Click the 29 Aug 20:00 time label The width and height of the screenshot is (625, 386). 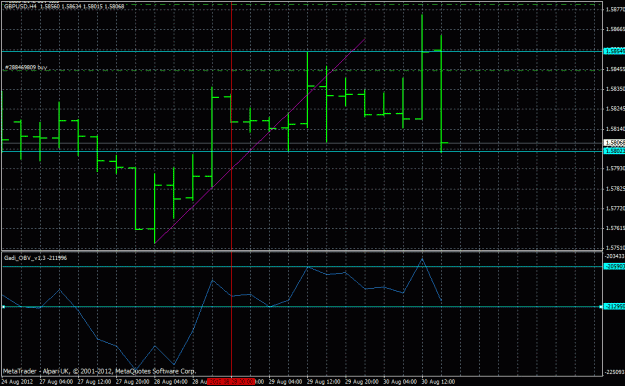[x=362, y=382]
